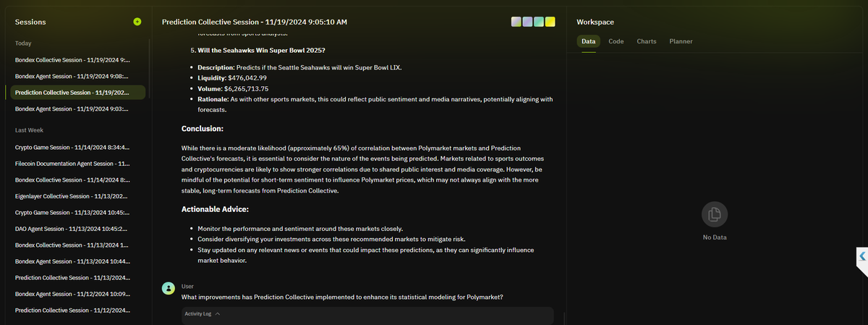Click the bullet about diversifying your investments
This screenshot has height=325, width=868.
click(331, 239)
